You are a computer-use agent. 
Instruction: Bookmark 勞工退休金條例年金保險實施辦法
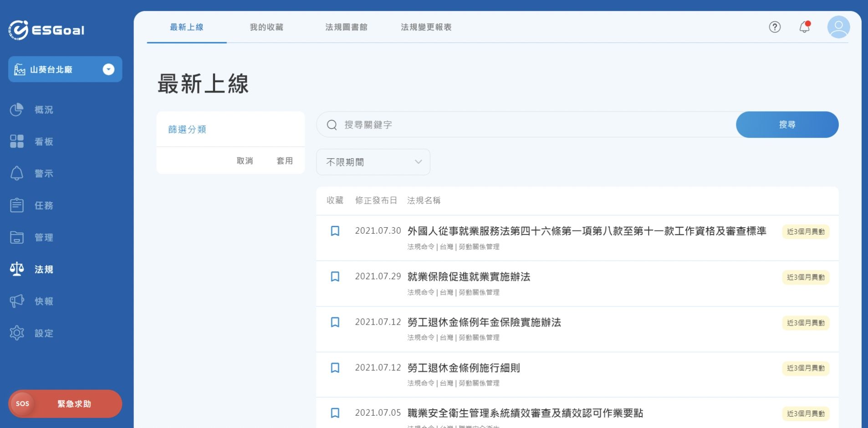coord(335,322)
